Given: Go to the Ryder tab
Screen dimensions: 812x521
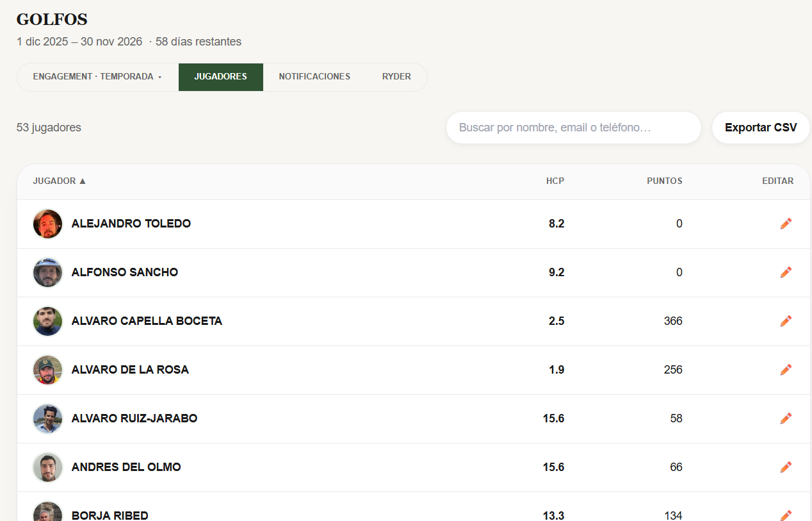Looking at the screenshot, I should pos(396,77).
